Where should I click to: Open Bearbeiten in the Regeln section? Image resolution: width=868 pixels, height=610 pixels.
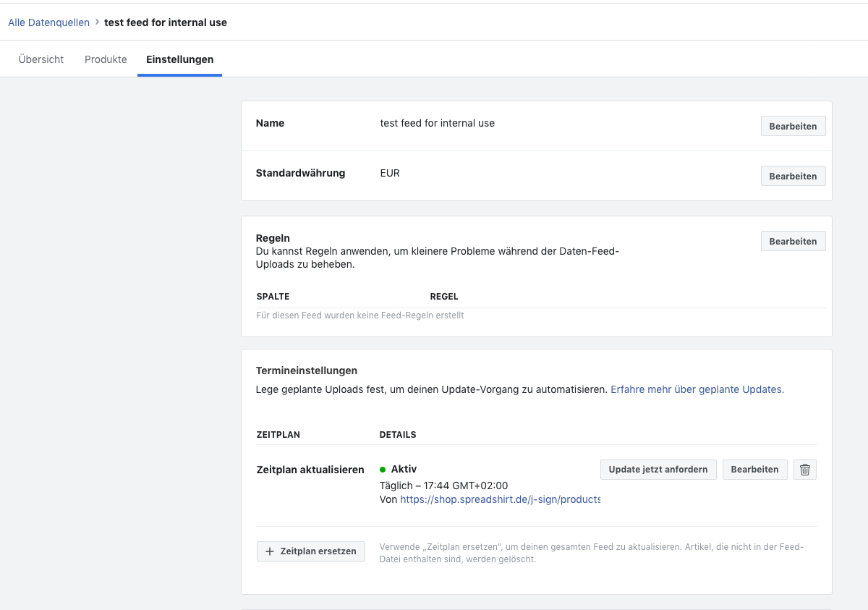(x=793, y=242)
